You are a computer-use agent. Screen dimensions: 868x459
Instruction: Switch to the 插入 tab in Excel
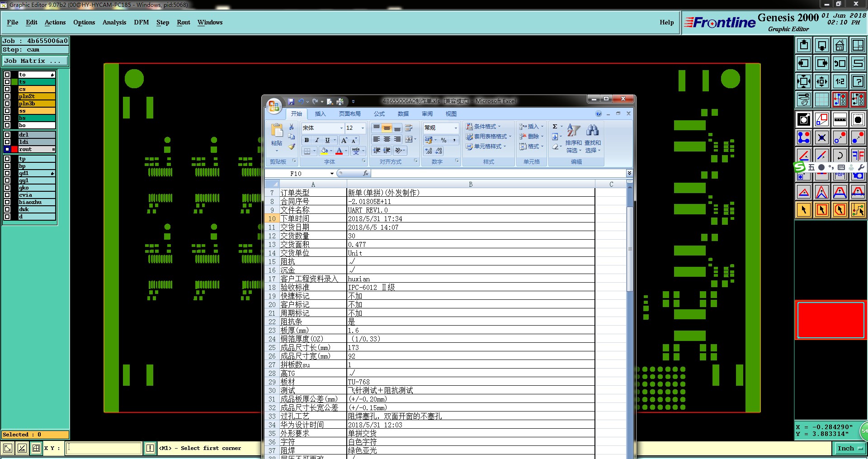[x=320, y=114]
